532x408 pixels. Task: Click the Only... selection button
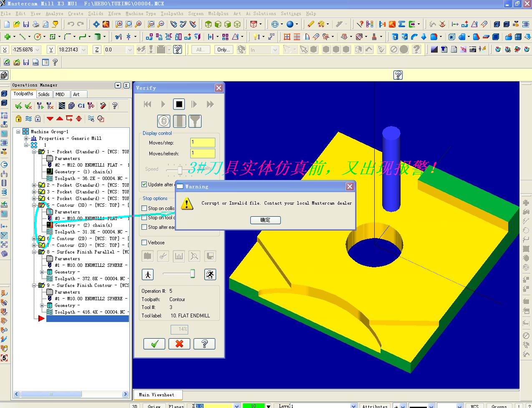click(224, 49)
